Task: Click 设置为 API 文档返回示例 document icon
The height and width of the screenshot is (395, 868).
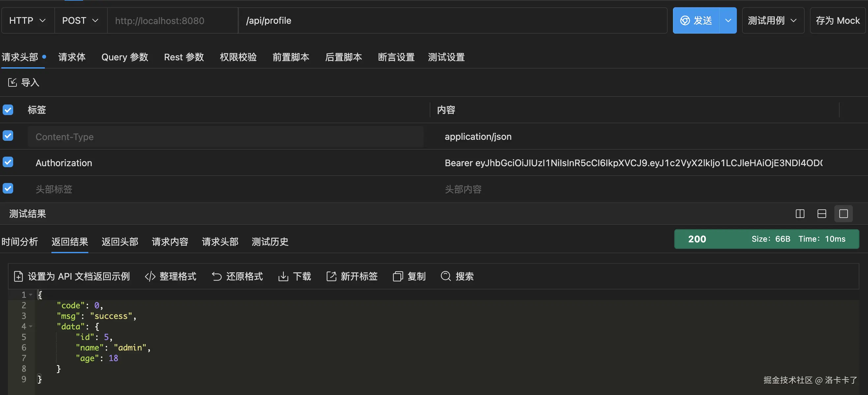Action: coord(18,276)
